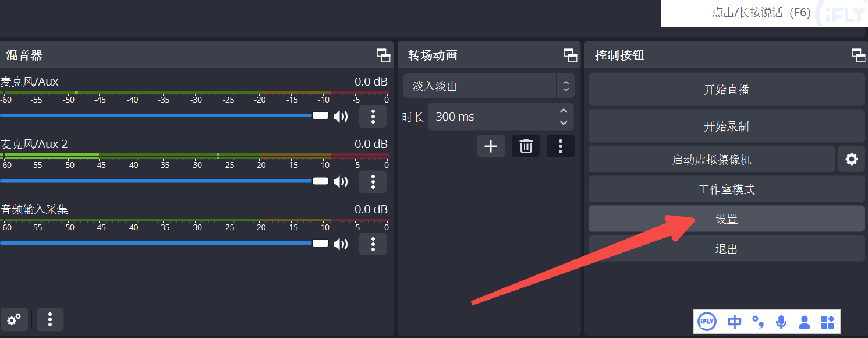Open mixer bottom three-dot menu
Image resolution: width=868 pixels, height=338 pixels.
click(x=50, y=319)
